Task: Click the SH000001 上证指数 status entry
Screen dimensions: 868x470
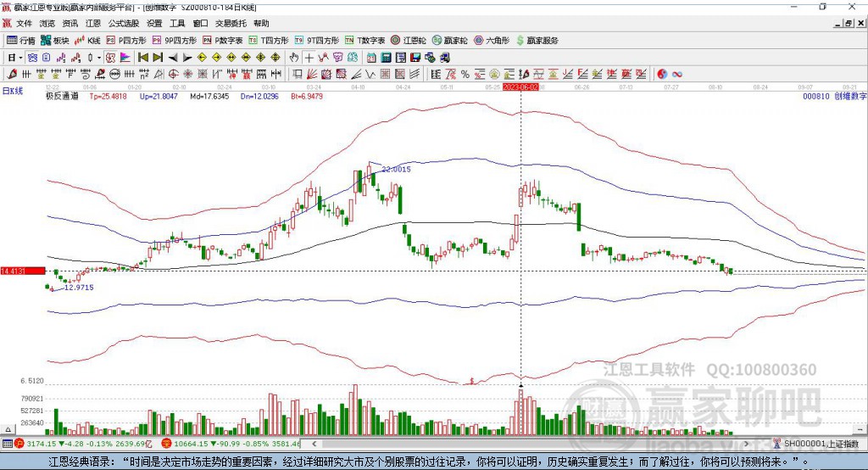Action: click(x=816, y=444)
